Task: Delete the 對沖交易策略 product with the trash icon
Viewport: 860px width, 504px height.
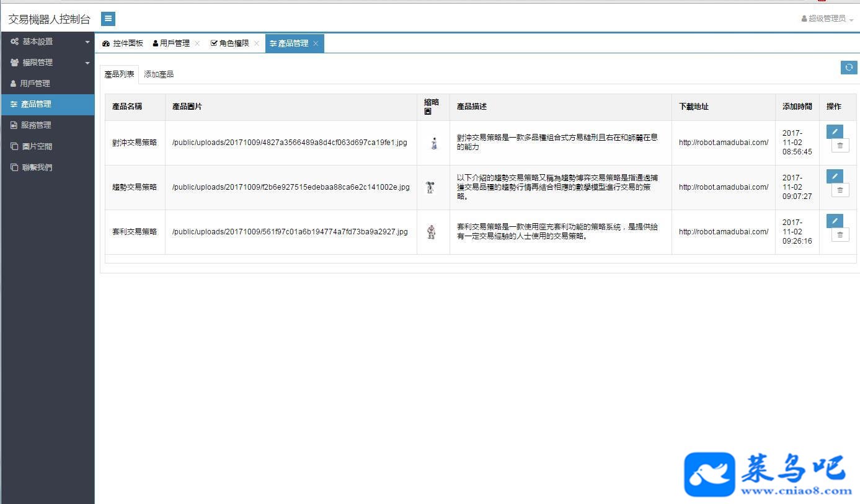Action: click(840, 145)
